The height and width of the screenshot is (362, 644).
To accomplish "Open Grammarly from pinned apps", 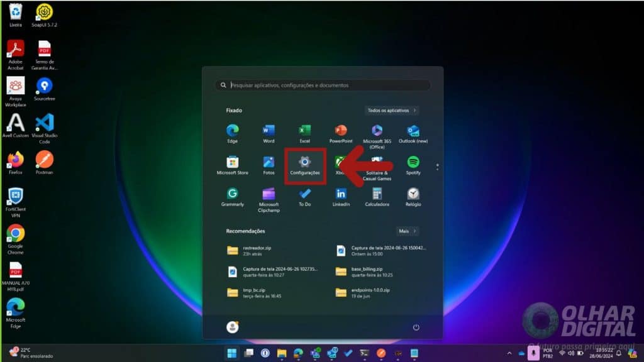I will (233, 197).
